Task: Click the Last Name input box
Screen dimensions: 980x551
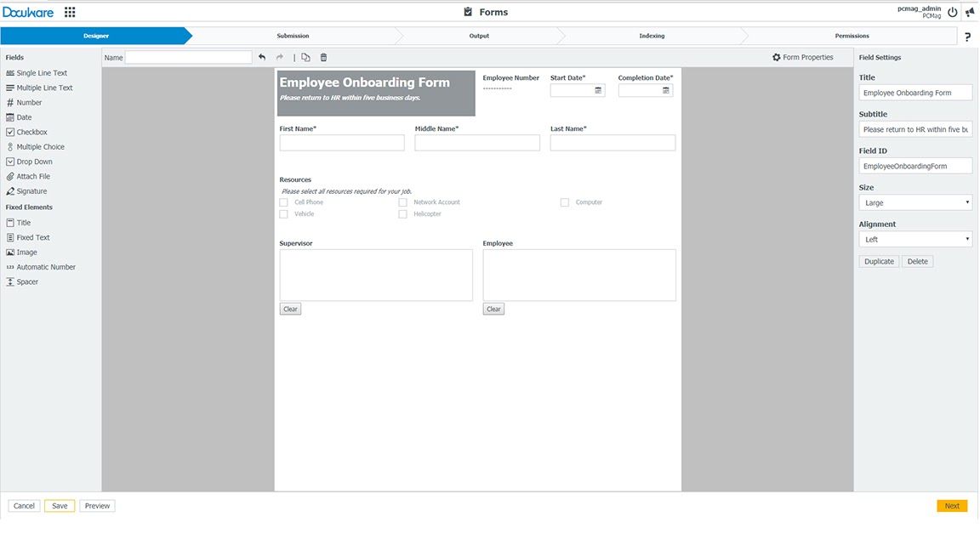Action: [x=612, y=143]
